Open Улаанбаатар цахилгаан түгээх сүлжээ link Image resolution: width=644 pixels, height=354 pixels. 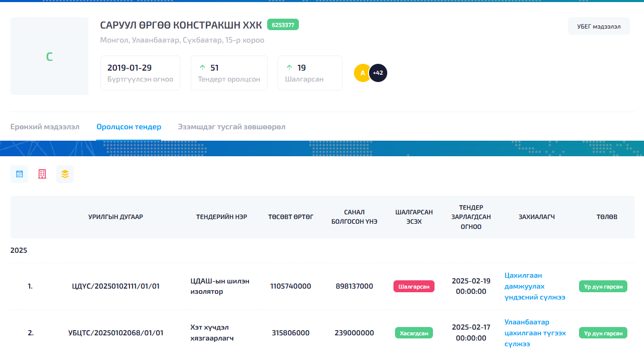(x=535, y=333)
